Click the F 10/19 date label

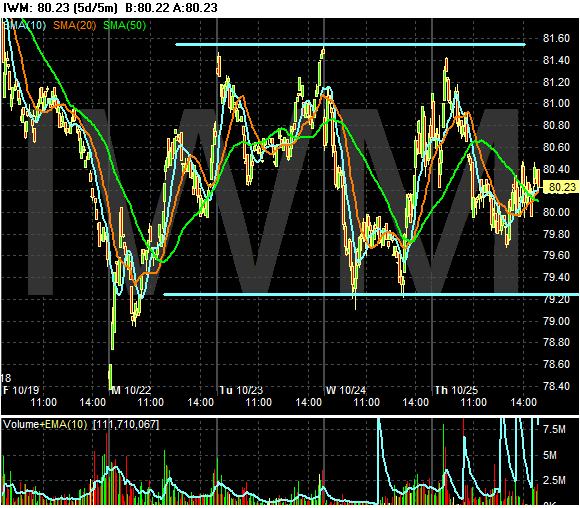(21, 390)
